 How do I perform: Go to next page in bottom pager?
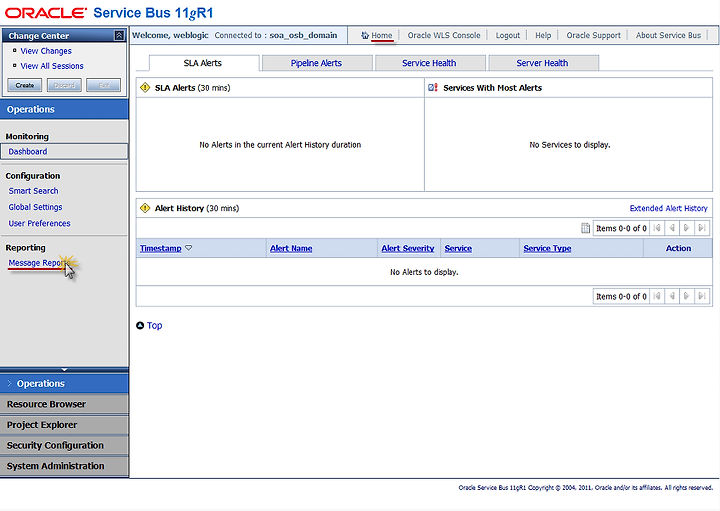686,296
